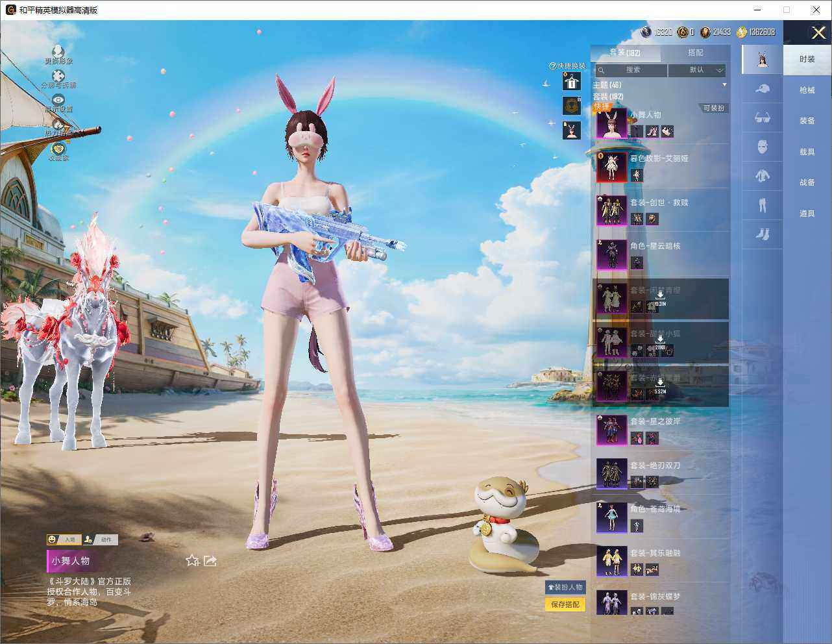Click the shoes sub-item icon under 小舞人物
The width and height of the screenshot is (832, 644).
pos(652,132)
